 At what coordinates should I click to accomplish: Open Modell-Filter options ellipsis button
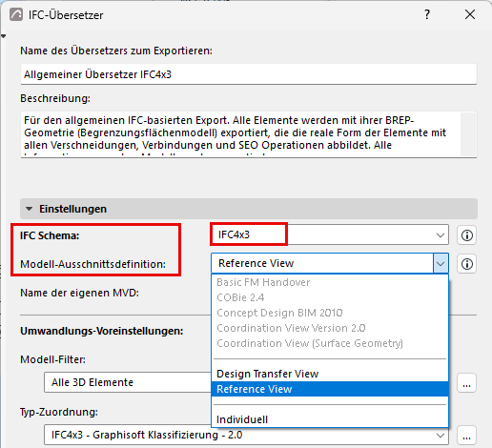point(466,383)
